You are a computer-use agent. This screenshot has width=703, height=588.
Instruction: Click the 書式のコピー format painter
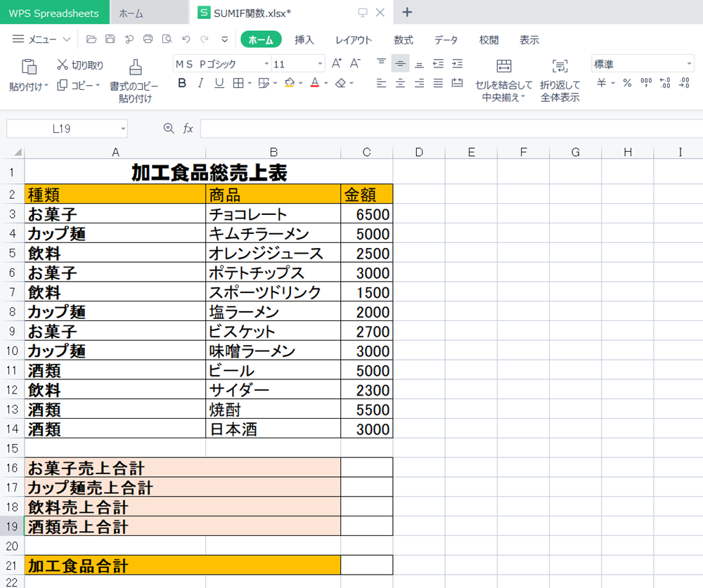(135, 81)
